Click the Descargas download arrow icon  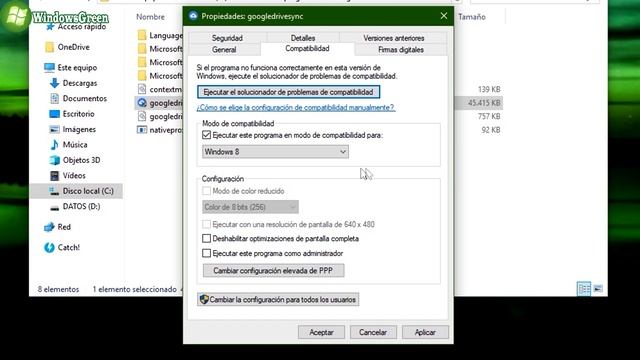(54, 83)
